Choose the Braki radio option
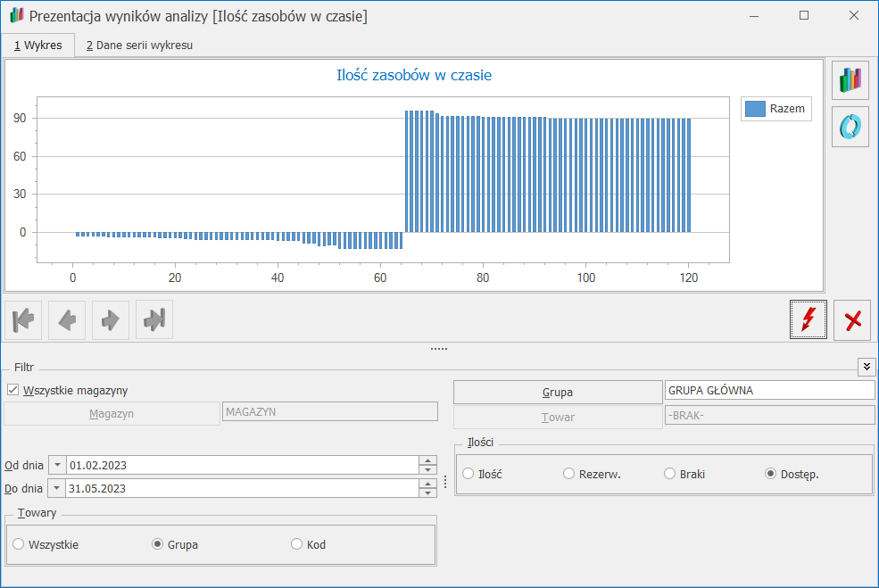 pos(669,474)
